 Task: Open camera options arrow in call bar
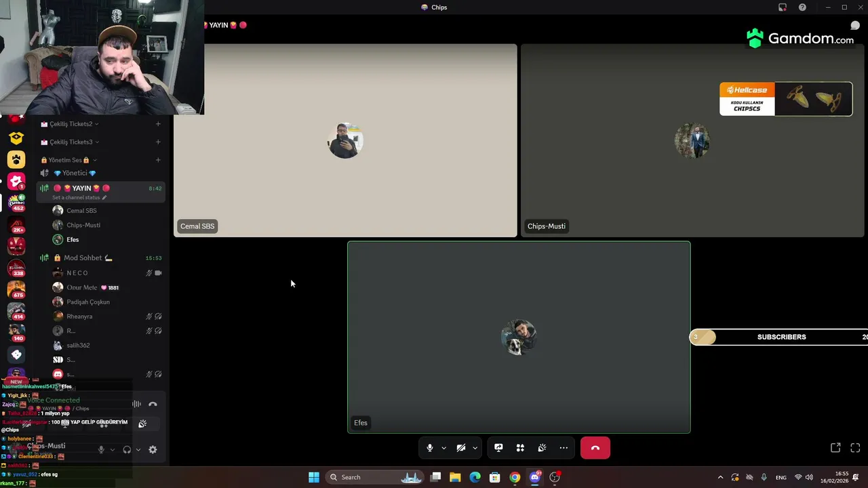point(475,448)
